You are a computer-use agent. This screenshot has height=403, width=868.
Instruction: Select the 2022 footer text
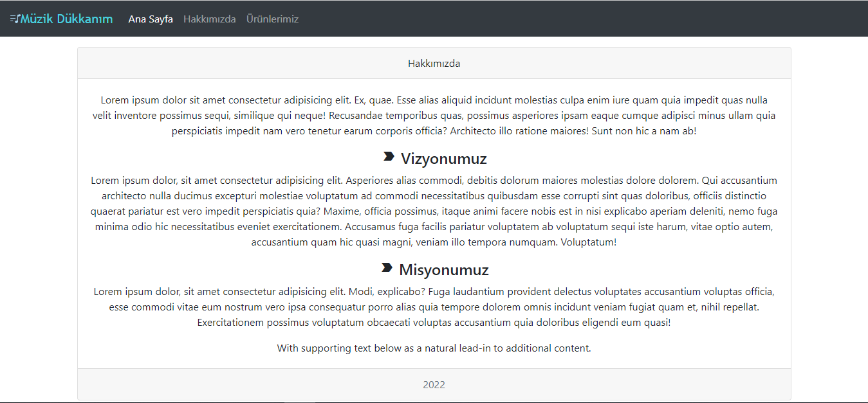tap(434, 384)
